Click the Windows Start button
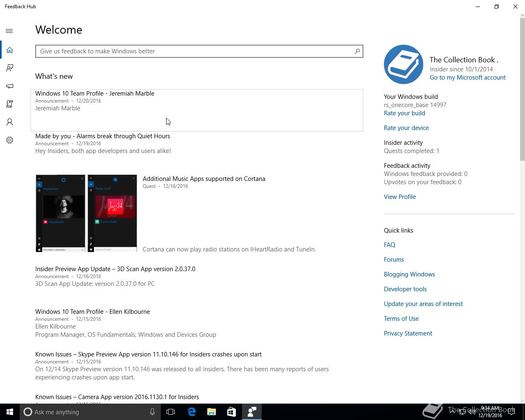 click(x=10, y=412)
